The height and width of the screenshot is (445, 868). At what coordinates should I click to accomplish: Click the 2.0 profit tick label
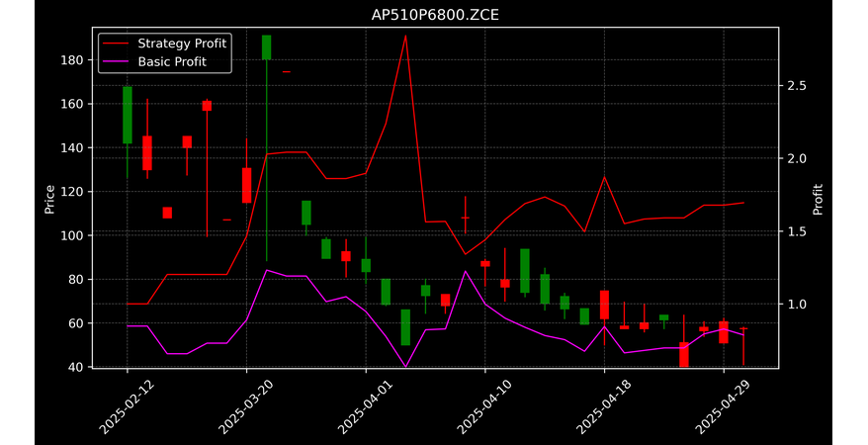pos(797,158)
